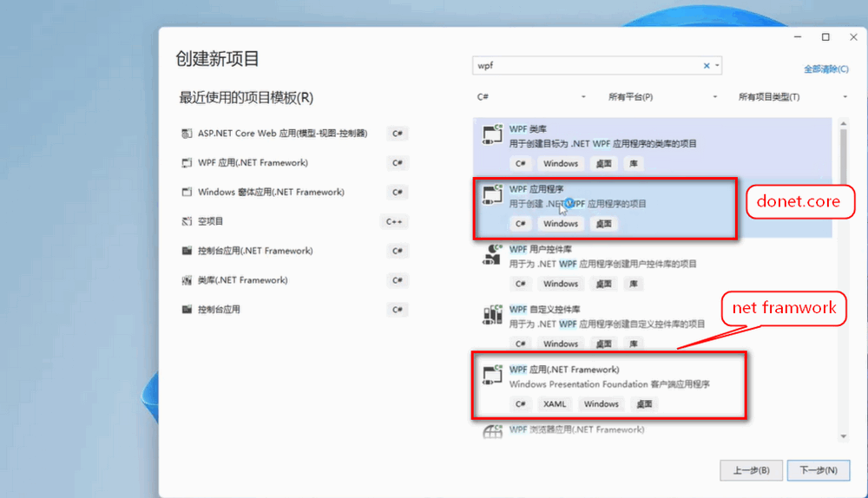868x498 pixels.
Task: Select recent 空项目 template
Action: tap(210, 221)
